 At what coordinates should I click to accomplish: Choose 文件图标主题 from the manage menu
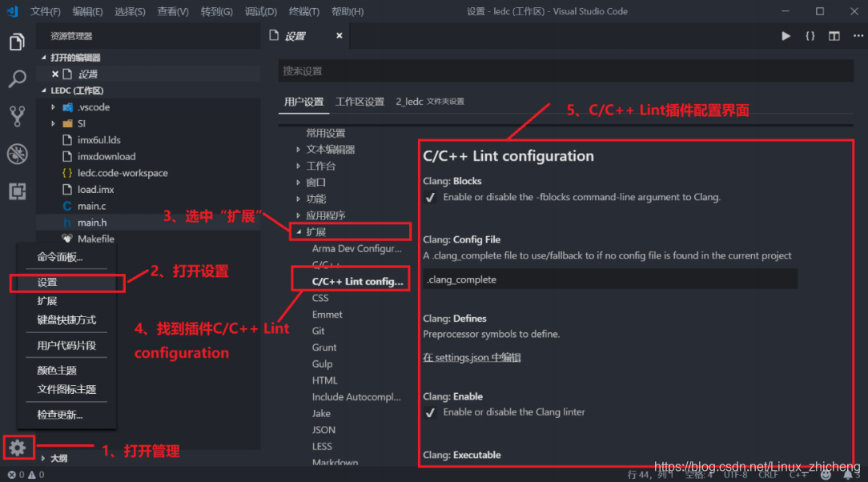[66, 390]
